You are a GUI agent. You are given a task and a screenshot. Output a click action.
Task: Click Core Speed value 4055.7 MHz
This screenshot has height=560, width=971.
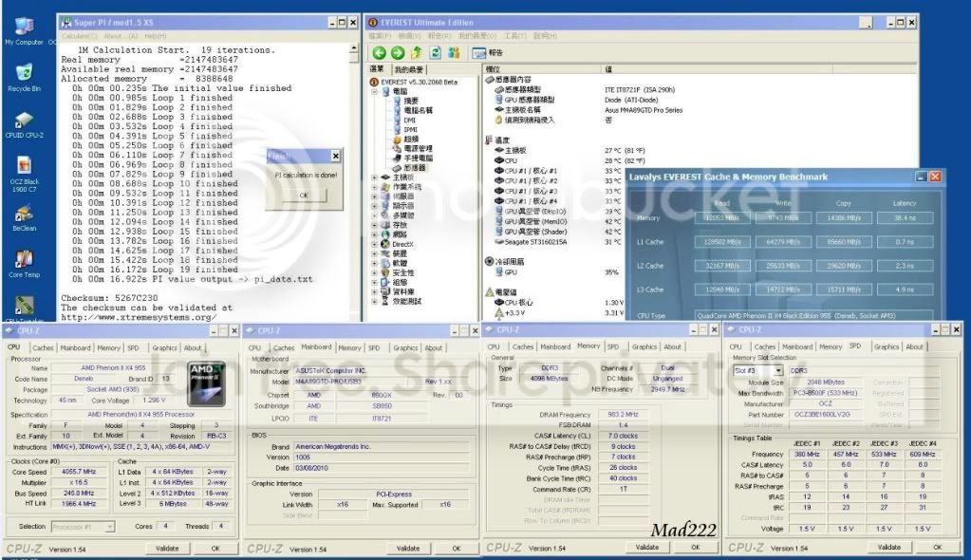point(79,472)
